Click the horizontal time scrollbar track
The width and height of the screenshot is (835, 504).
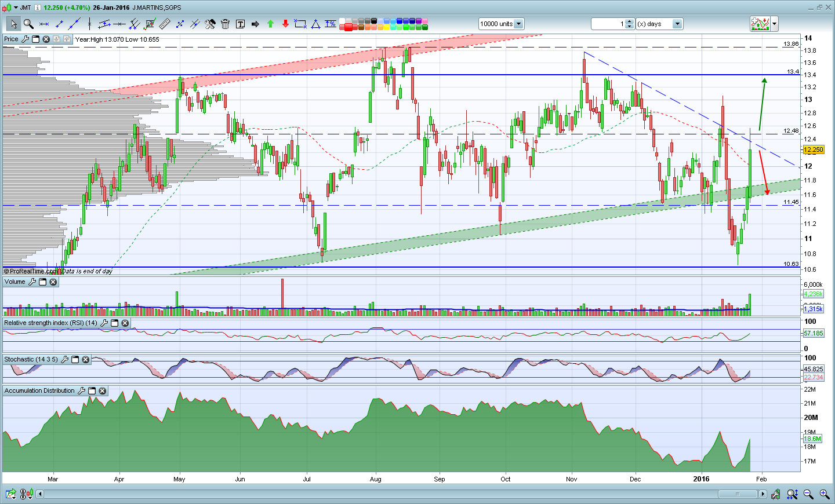[x=401, y=494]
